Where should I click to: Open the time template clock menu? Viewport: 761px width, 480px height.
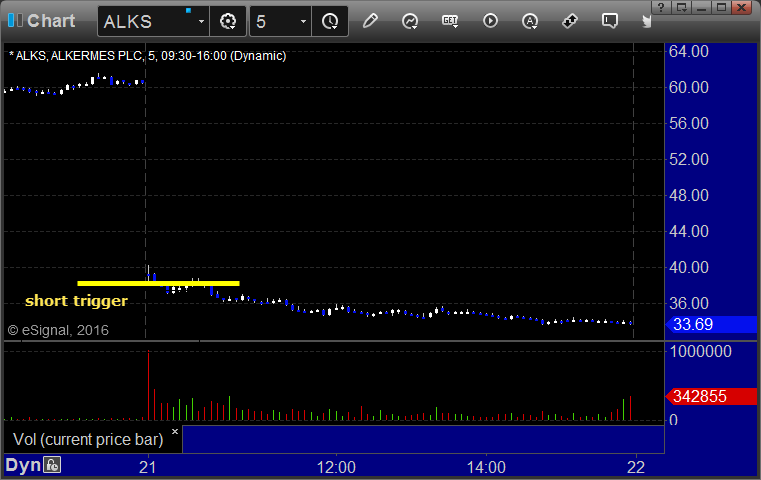[330, 21]
